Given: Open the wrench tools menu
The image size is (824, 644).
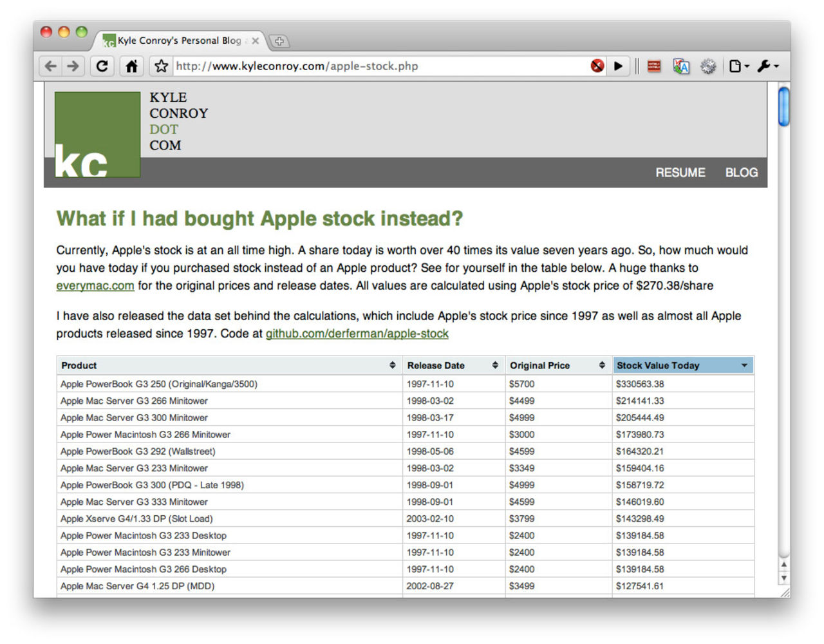Looking at the screenshot, I should pos(767,66).
